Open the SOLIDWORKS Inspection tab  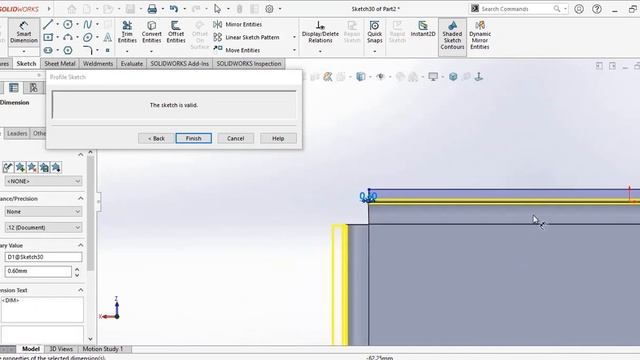(249, 64)
